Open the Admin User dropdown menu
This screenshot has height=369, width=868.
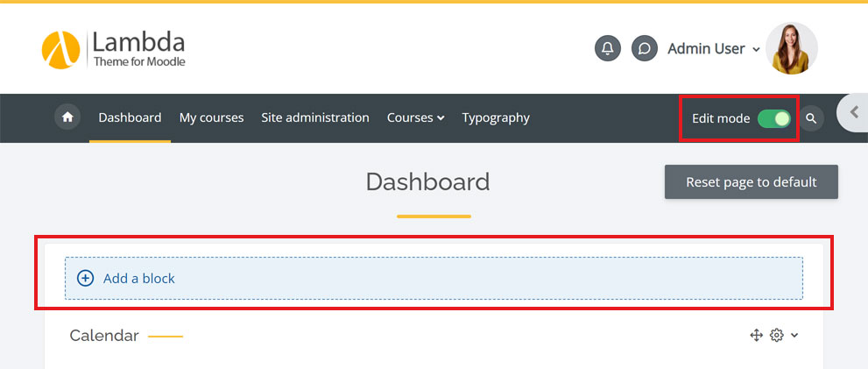click(713, 49)
